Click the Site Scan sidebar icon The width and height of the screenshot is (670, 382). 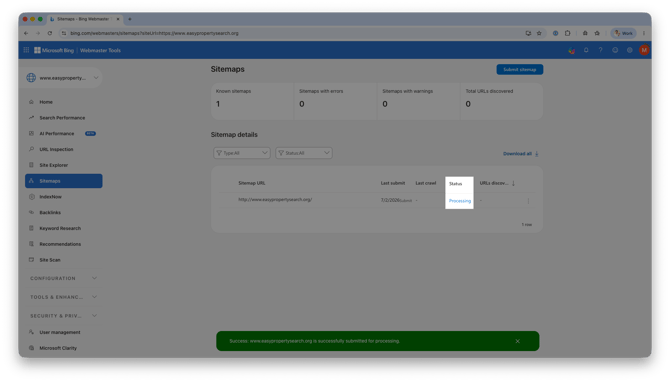click(31, 260)
